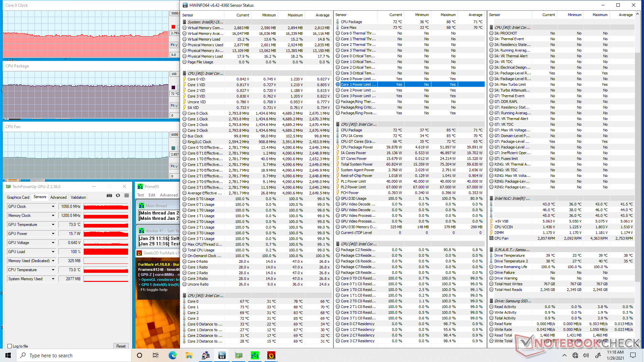Image resolution: width=644 pixels, height=362 pixels.
Task: Click the Cortana circle icon
Action: pyautogui.click(x=140, y=355)
